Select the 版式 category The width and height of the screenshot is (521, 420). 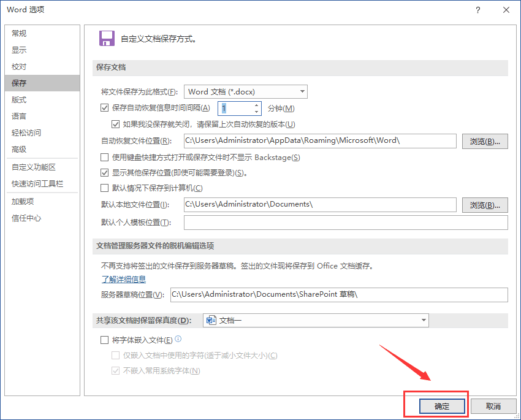[42, 100]
